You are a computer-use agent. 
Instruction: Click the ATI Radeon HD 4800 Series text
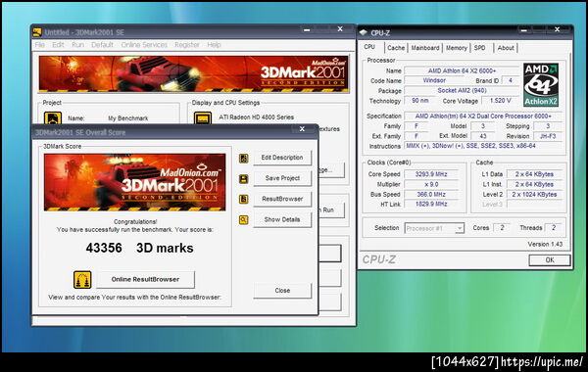pos(256,117)
